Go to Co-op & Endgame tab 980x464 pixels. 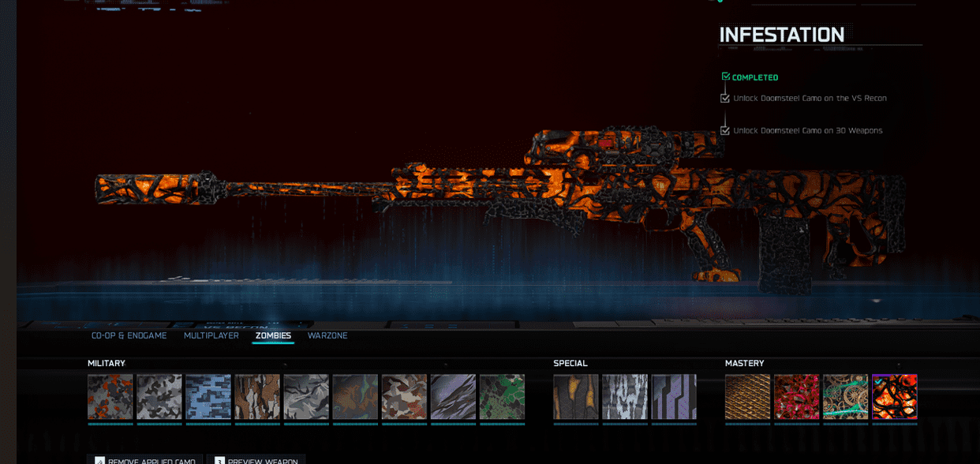pyautogui.click(x=129, y=336)
